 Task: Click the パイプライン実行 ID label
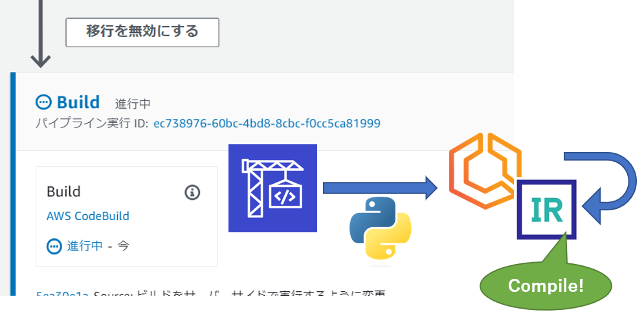point(92,124)
